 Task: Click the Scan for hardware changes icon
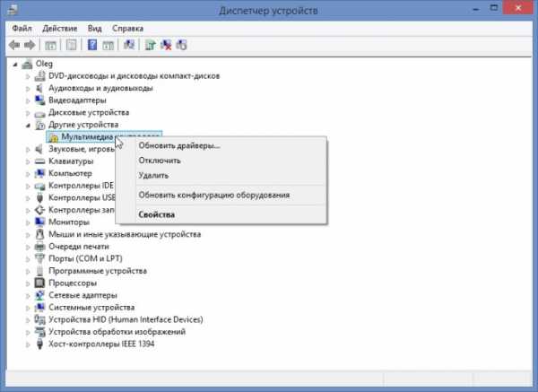pos(182,44)
